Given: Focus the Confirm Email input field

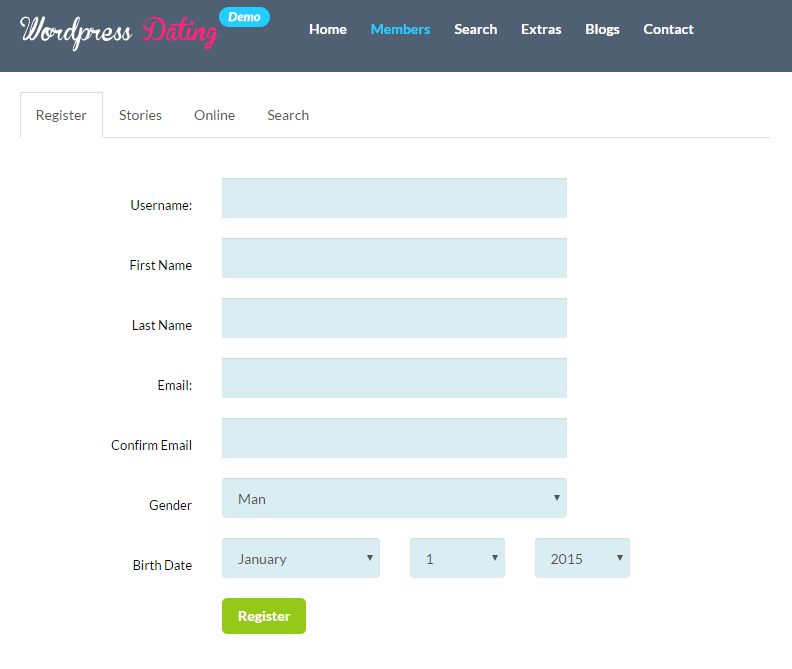Looking at the screenshot, I should click(394, 438).
